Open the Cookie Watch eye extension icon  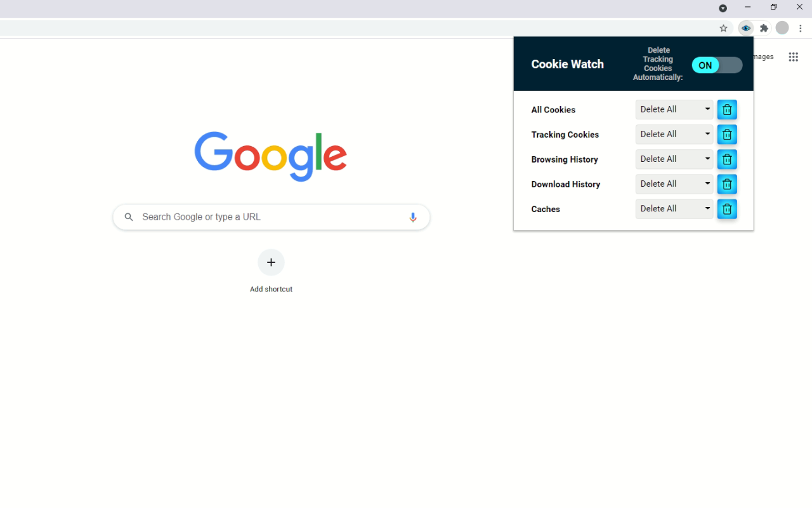(746, 28)
